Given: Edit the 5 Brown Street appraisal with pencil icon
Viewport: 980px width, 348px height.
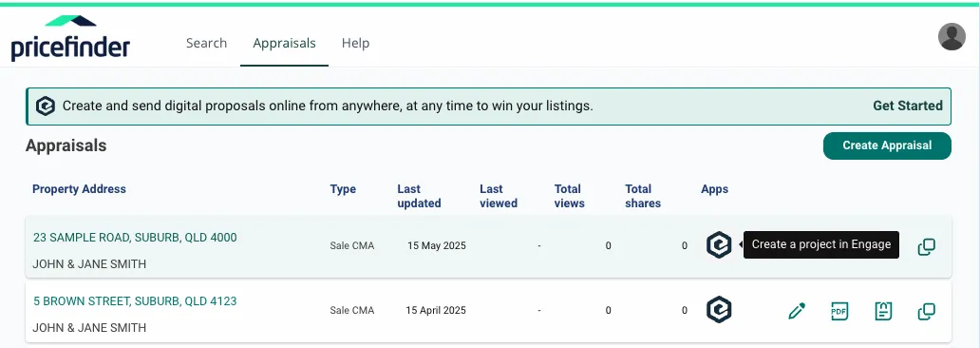Looking at the screenshot, I should click(797, 311).
